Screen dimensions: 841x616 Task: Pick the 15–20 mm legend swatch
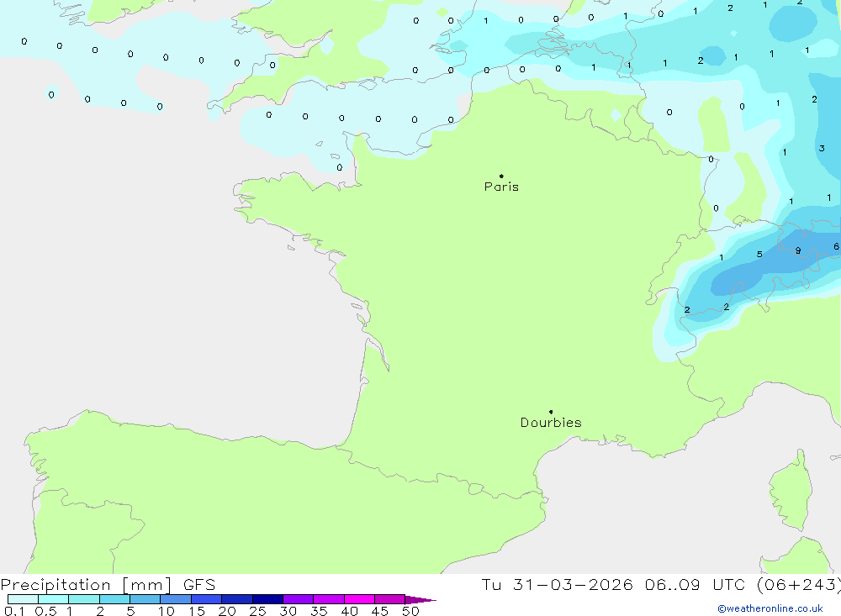[207, 599]
